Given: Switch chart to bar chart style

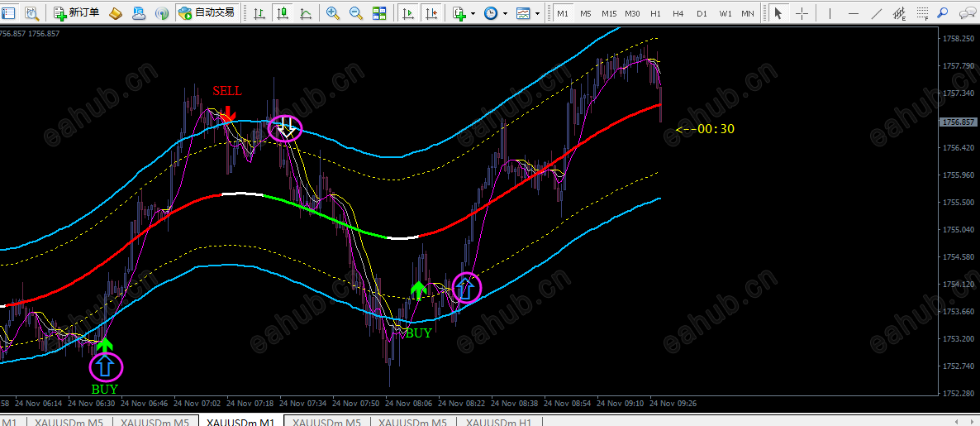Looking at the screenshot, I should 259,12.
